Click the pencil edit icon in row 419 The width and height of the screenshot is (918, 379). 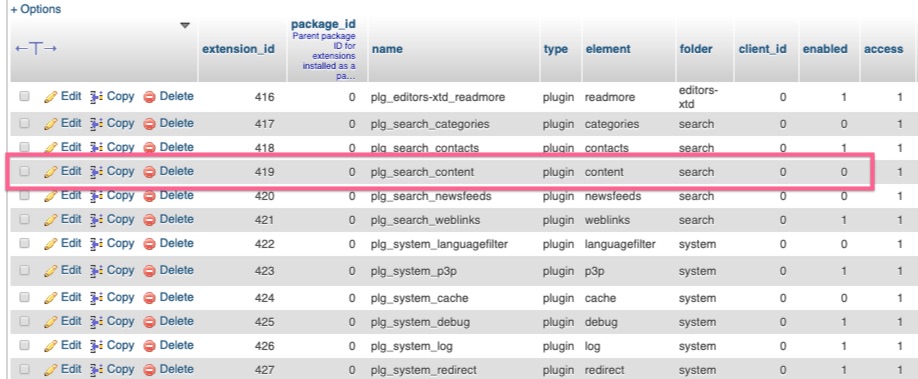coord(51,172)
